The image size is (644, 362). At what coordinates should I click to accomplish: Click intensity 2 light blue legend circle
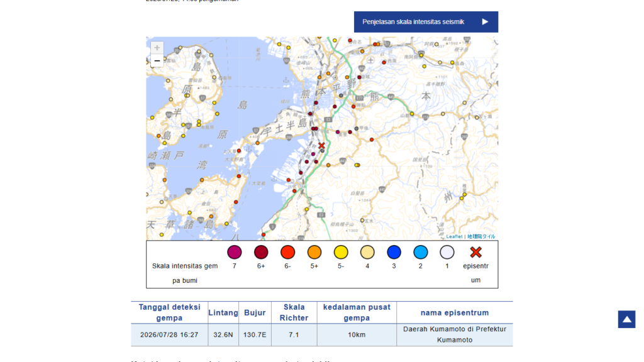click(x=421, y=252)
